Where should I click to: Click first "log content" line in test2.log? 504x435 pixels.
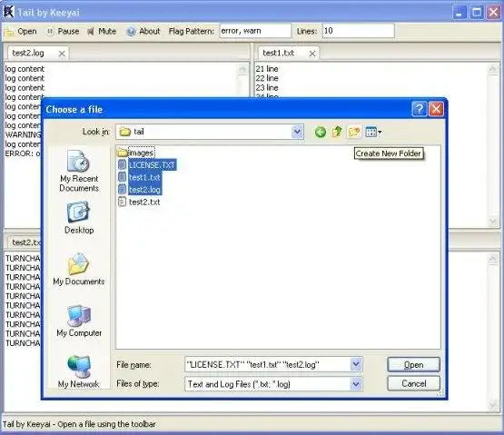pyautogui.click(x=25, y=69)
